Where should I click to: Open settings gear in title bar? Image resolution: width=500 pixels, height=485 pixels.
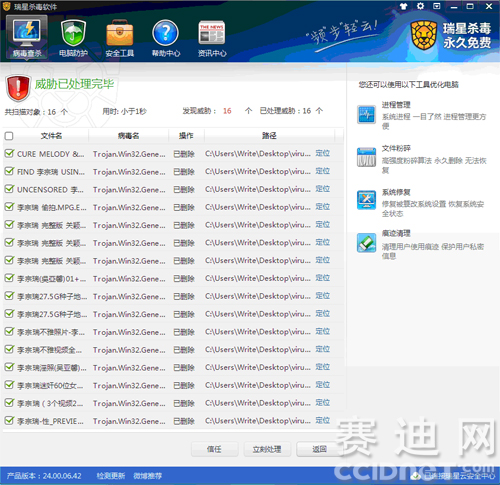click(x=420, y=6)
